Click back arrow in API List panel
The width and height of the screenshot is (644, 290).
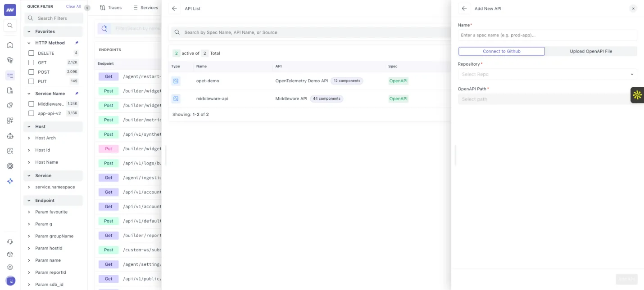[x=174, y=9]
